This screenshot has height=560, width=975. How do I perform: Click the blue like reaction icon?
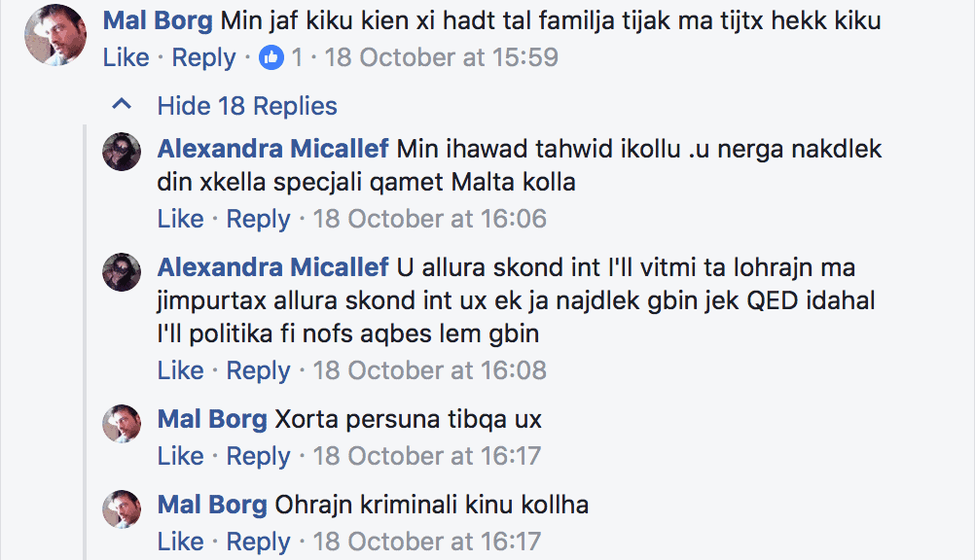[271, 58]
